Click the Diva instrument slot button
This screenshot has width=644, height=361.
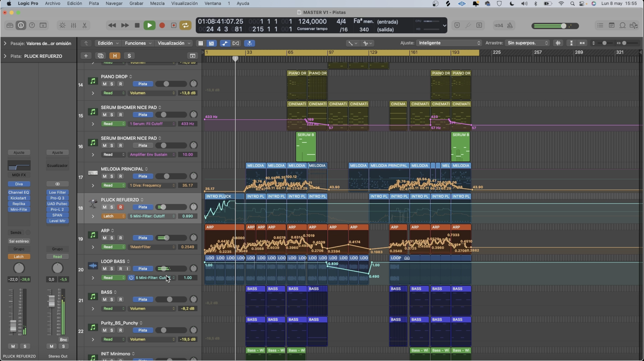point(19,184)
